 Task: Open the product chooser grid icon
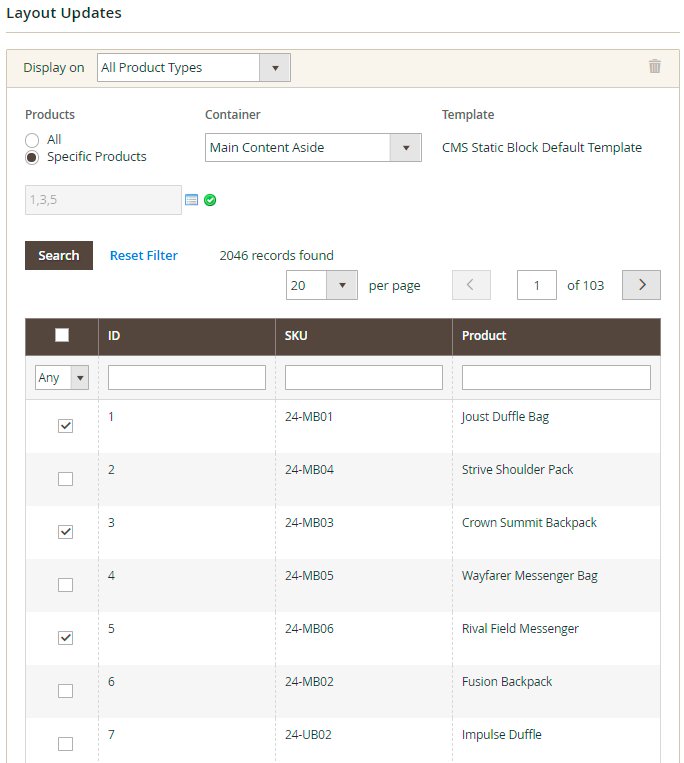[x=192, y=200]
